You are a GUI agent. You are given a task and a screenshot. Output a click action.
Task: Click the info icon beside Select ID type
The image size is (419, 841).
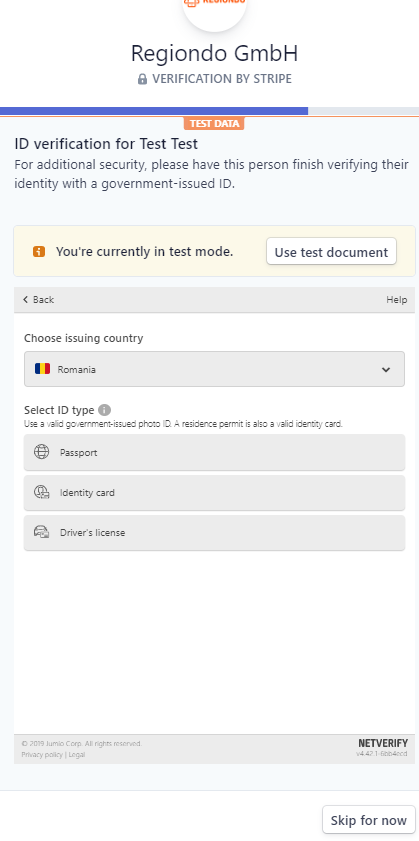(x=105, y=410)
